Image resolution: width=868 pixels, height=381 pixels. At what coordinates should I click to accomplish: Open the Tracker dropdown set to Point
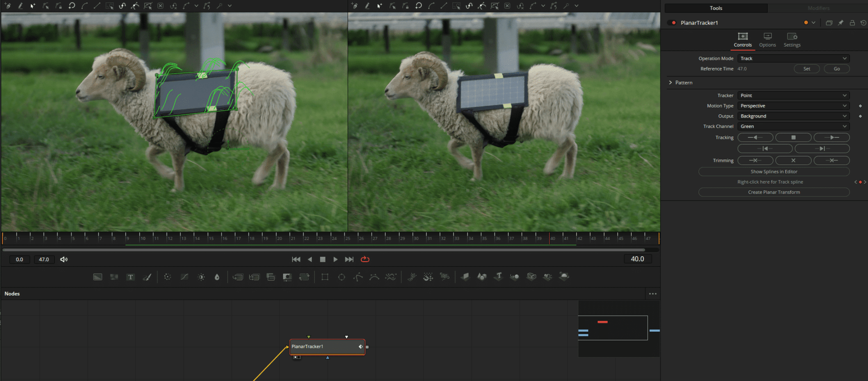(x=793, y=95)
